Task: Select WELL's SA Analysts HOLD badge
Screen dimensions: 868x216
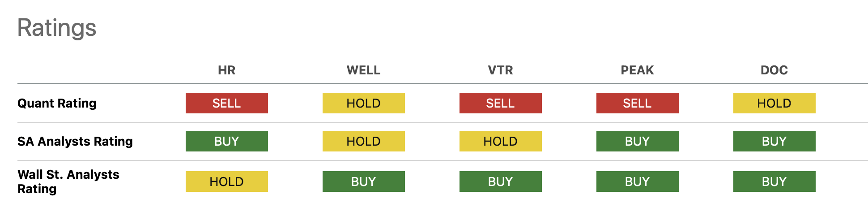Action: point(363,141)
